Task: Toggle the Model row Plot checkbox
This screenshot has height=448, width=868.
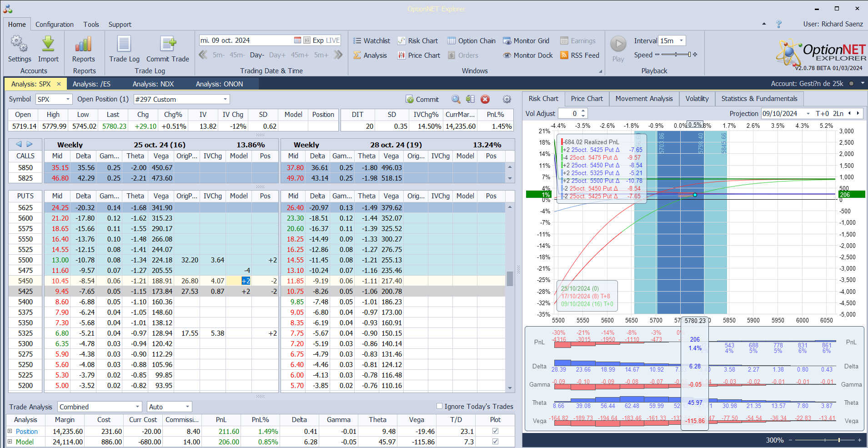Action: click(x=495, y=441)
